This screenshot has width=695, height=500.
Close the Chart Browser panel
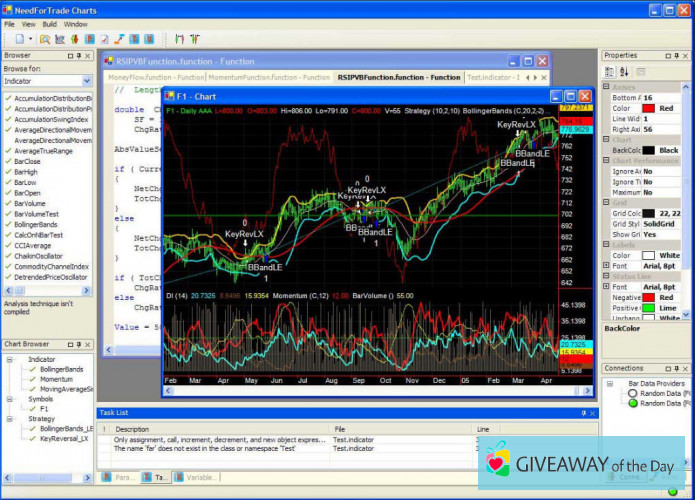click(86, 344)
